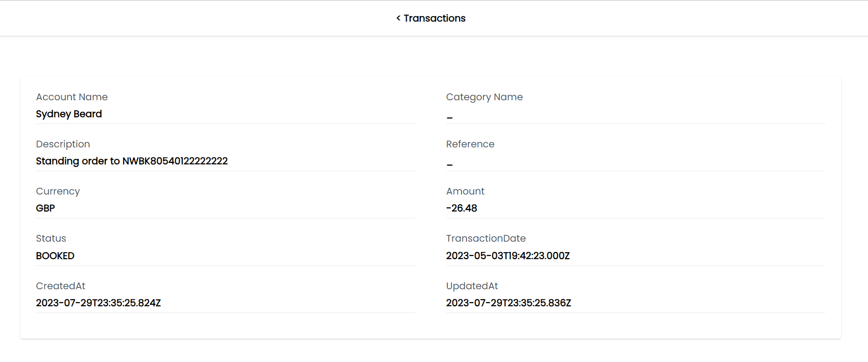868x362 pixels.
Task: Click the Category Name empty value
Action: coord(449,117)
